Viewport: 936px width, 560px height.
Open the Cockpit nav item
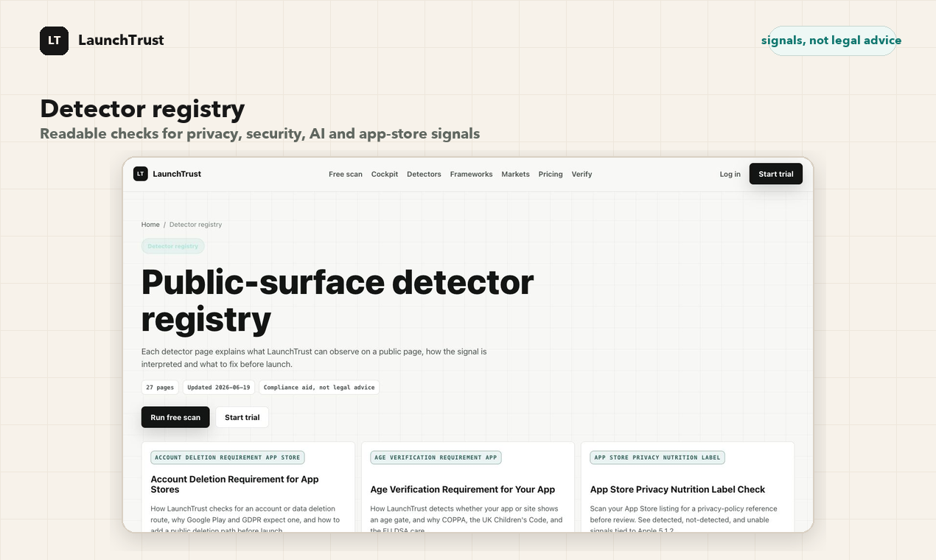pos(385,175)
